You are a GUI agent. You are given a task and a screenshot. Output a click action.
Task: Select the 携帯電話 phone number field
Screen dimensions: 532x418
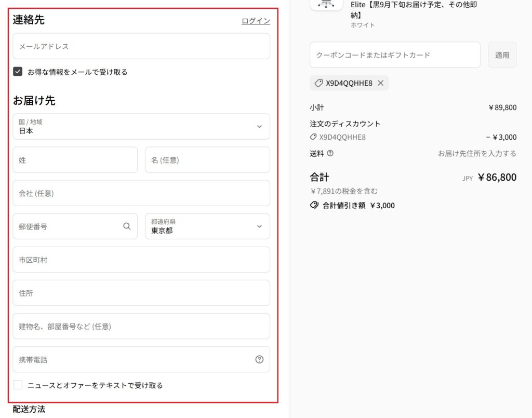[132, 359]
